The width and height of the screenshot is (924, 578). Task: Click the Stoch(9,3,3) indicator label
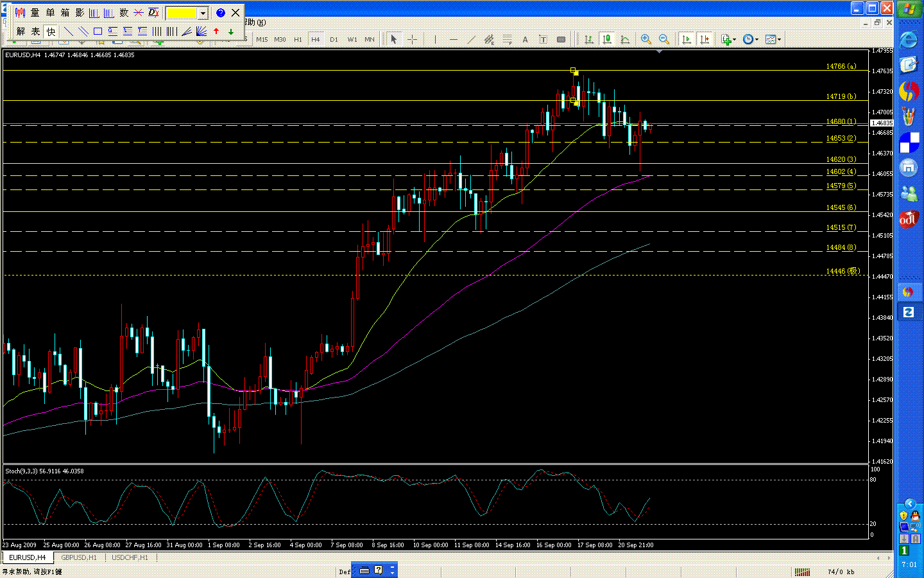point(44,471)
